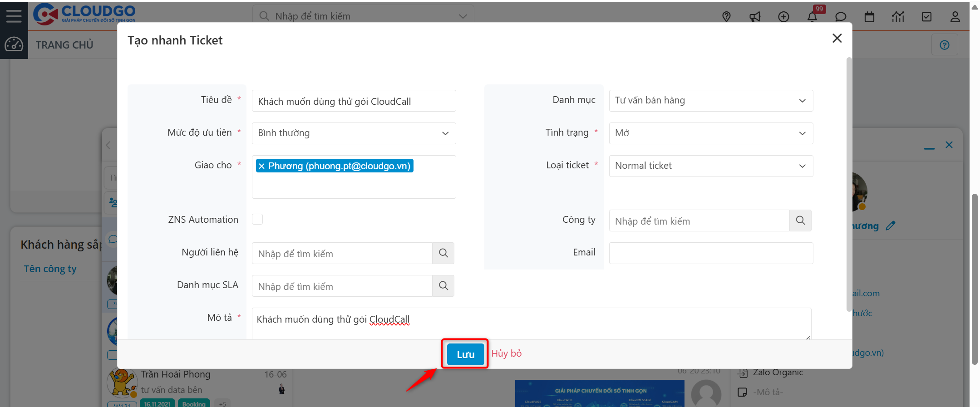Click the page's vertical scrollbar
The height and width of the screenshot is (407, 980).
(x=975, y=279)
